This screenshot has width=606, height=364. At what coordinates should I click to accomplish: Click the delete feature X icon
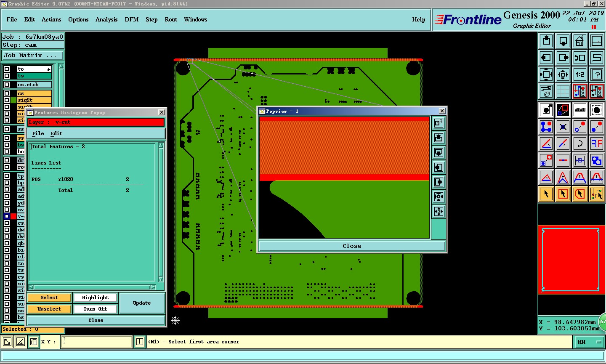[x=563, y=127]
